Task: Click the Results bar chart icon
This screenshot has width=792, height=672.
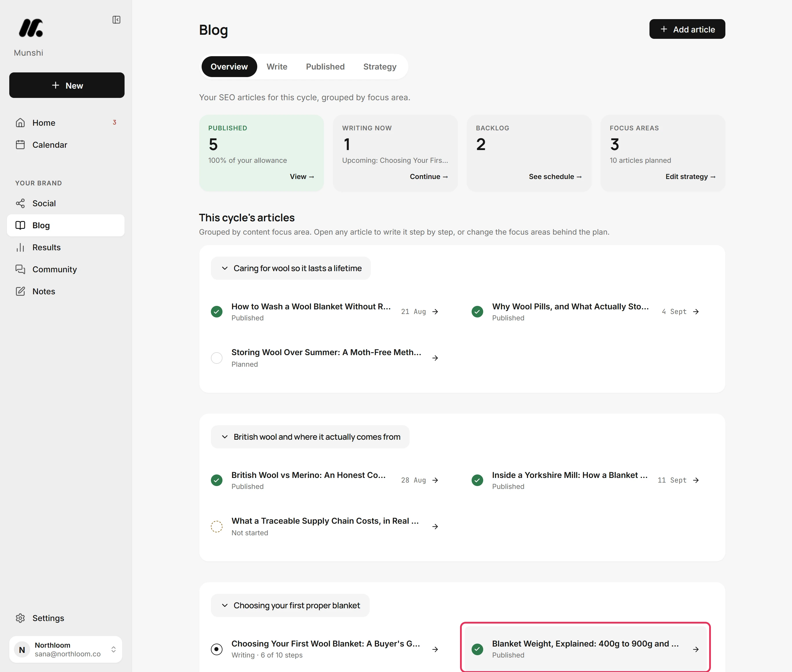Action: coord(20,247)
